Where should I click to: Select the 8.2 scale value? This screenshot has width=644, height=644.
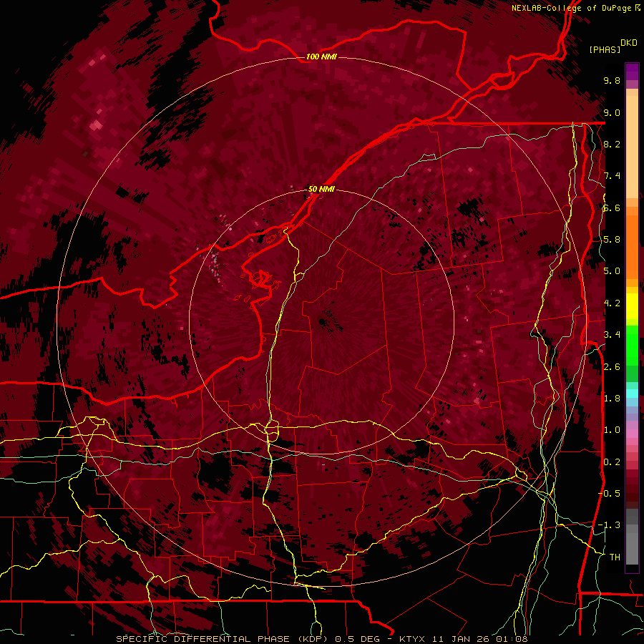pyautogui.click(x=612, y=144)
